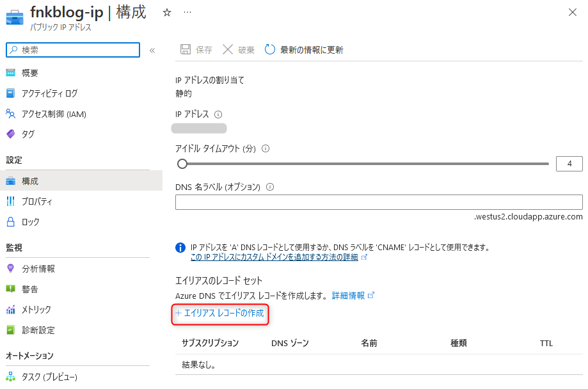Viewport: 588px width, 389px height.
Task: Open アクティビティ ログ from the sidebar icon
Action: (11, 93)
